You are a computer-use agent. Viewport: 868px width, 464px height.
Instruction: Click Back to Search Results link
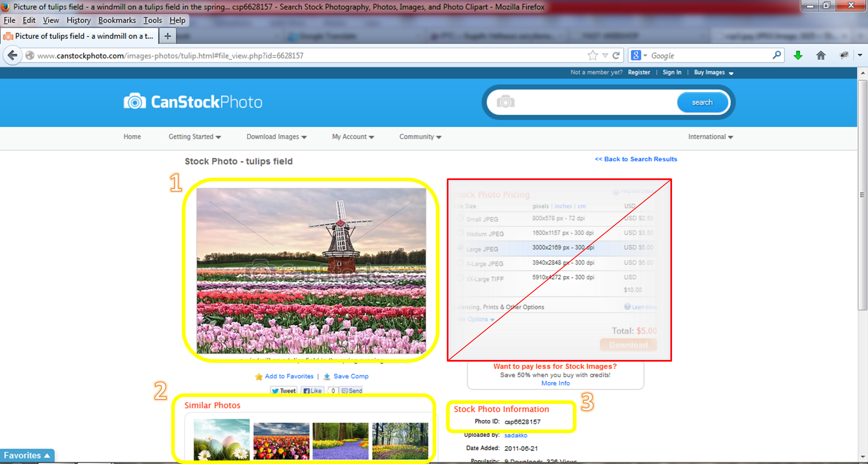636,159
